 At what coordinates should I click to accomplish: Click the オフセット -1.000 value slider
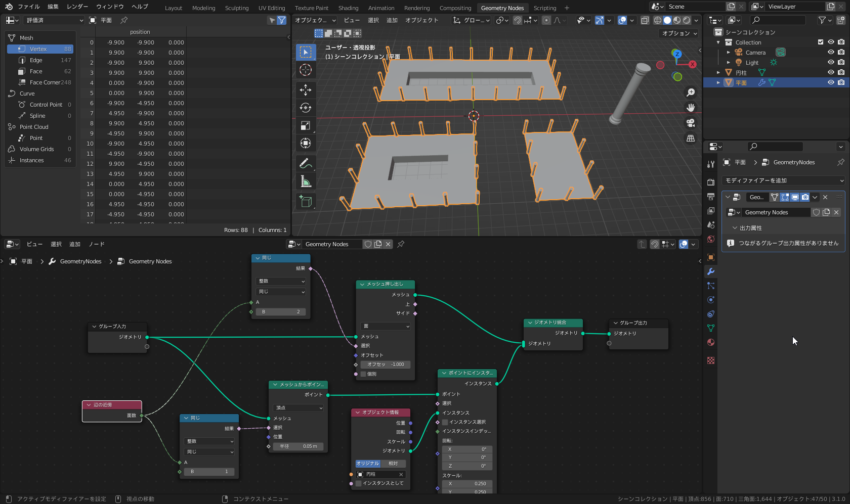coord(386,364)
